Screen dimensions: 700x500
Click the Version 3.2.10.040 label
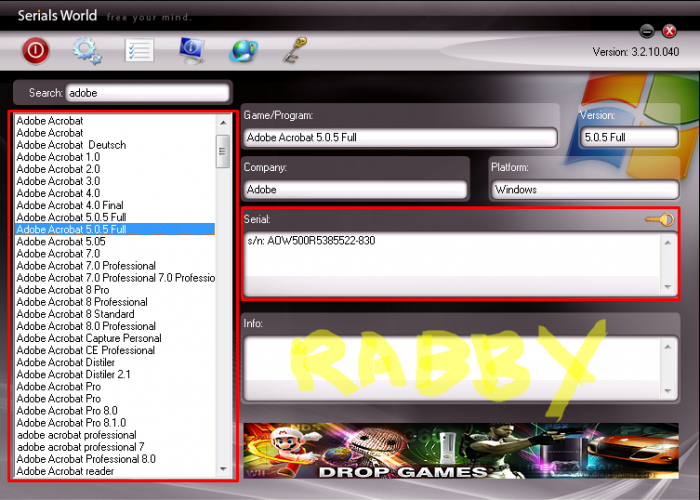[636, 52]
